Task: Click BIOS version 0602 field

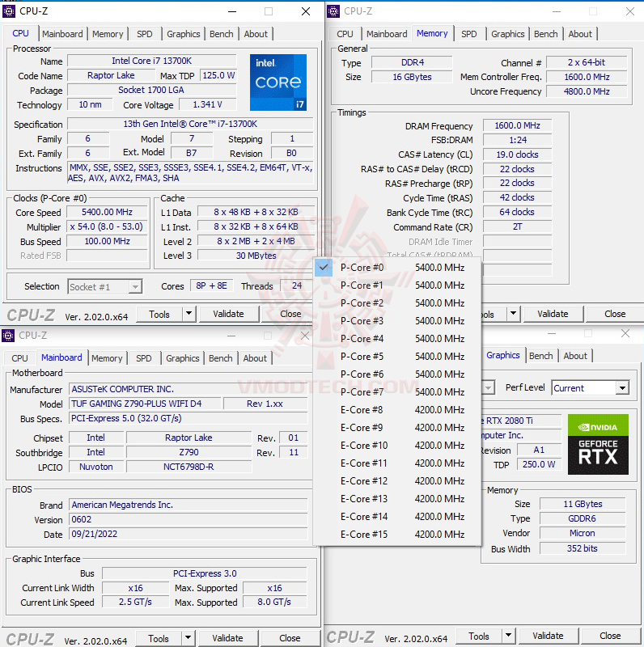Action: tap(189, 519)
